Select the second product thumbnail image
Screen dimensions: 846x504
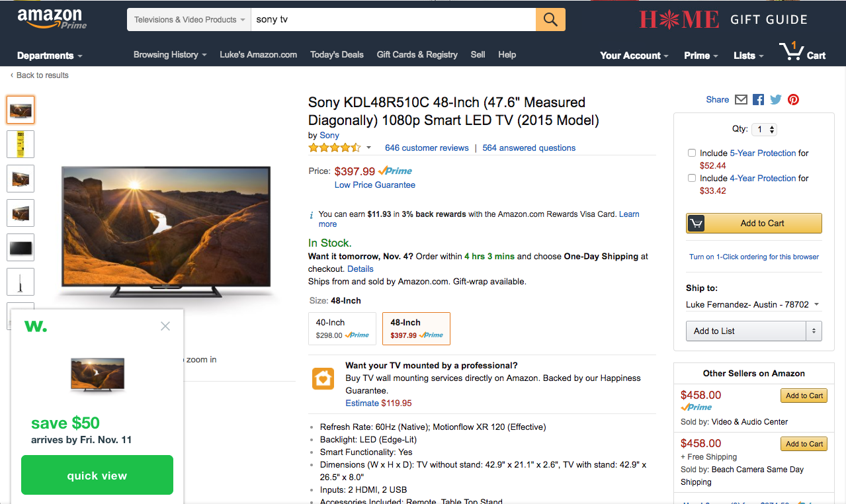(21, 144)
